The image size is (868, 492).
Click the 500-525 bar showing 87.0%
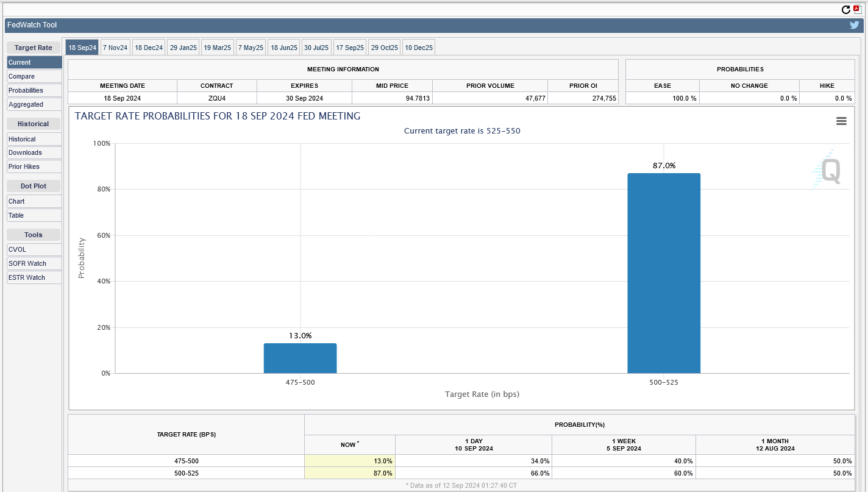664,273
